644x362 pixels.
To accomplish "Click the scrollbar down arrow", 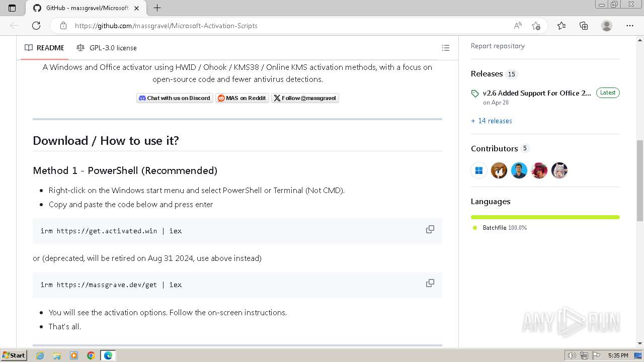I will tap(640, 343).
